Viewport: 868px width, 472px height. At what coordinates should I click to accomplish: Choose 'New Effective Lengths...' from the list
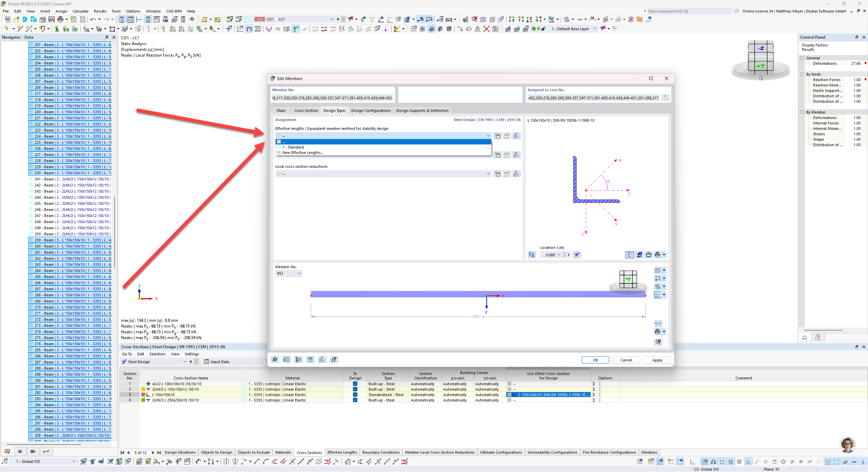383,153
